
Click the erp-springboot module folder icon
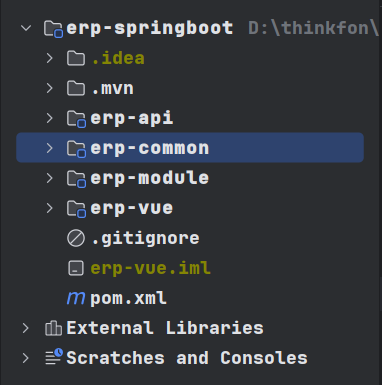pyautogui.click(x=53, y=29)
